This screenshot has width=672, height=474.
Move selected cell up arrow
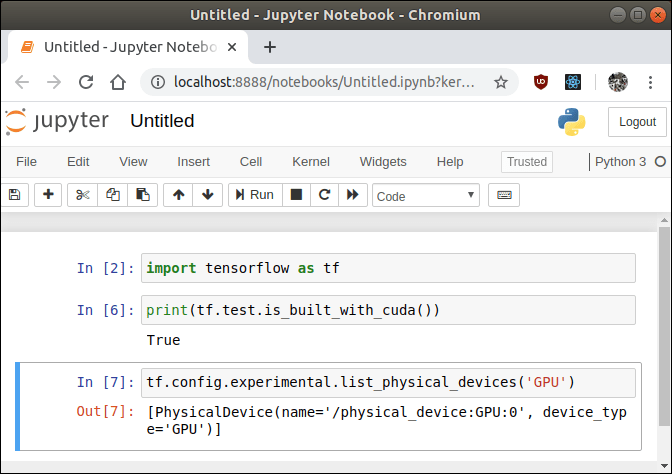[179, 195]
